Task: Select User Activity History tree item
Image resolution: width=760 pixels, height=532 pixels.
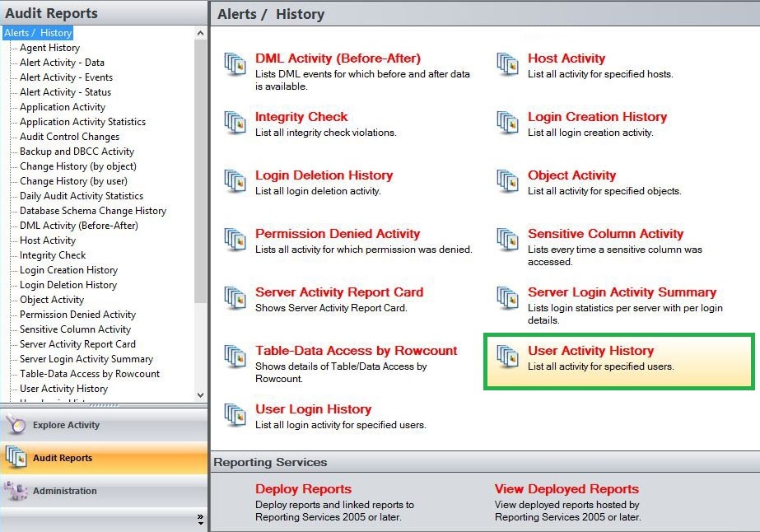Action: (64, 389)
